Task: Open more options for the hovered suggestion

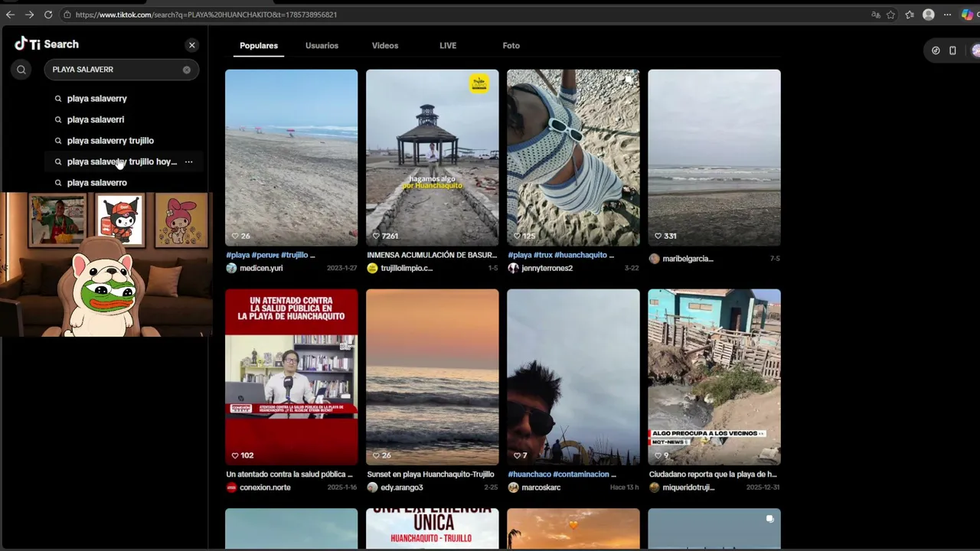Action: [x=188, y=161]
